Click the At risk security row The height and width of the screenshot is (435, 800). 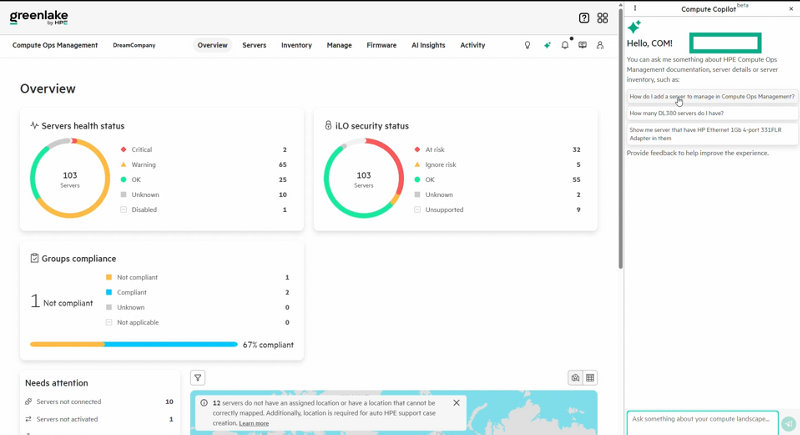497,149
